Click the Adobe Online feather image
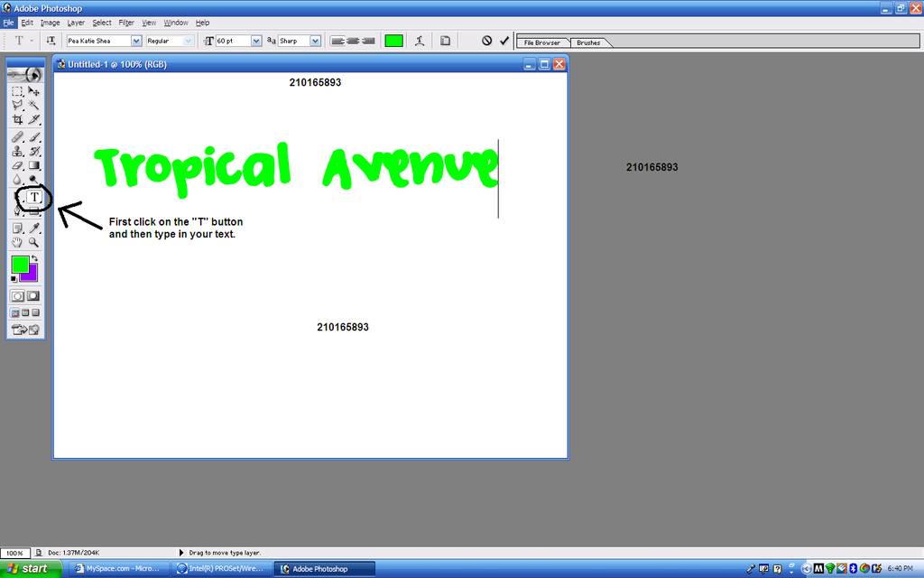The width and height of the screenshot is (924, 578). (25, 75)
